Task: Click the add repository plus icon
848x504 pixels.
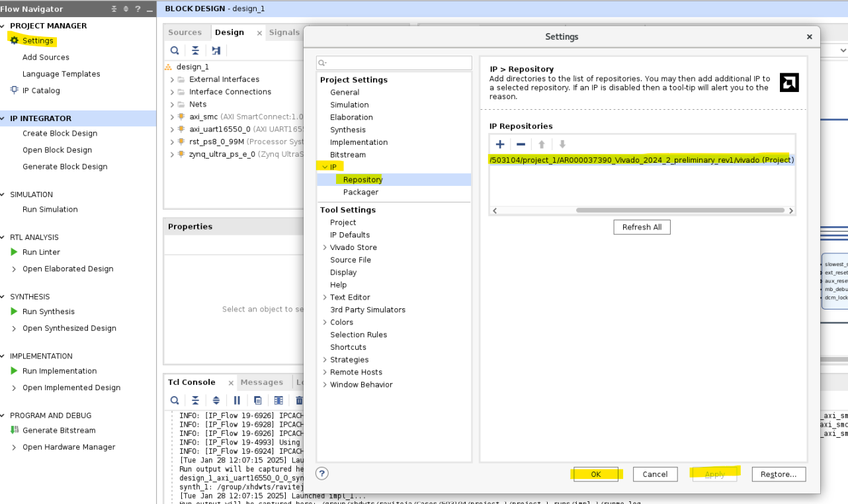Action: pos(500,144)
